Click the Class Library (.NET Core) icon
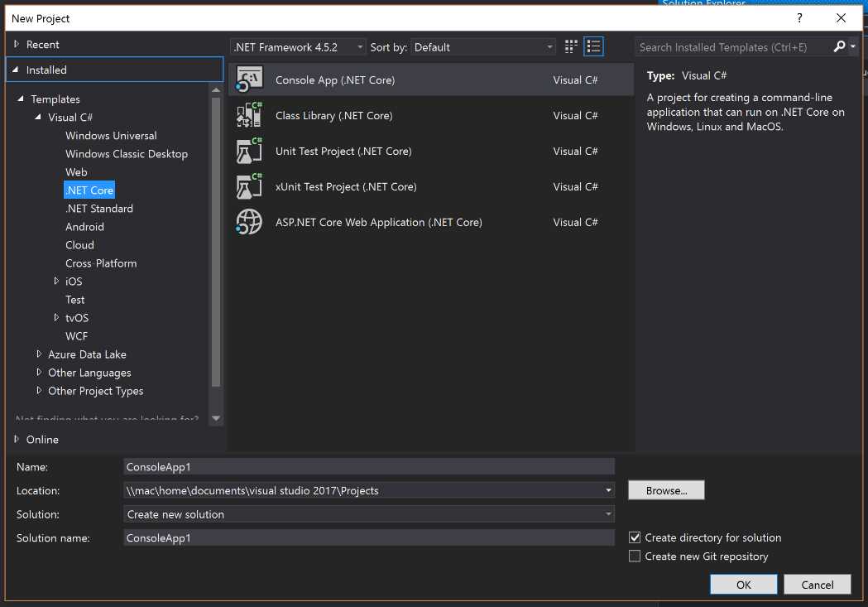Image resolution: width=868 pixels, height=607 pixels. coord(248,115)
